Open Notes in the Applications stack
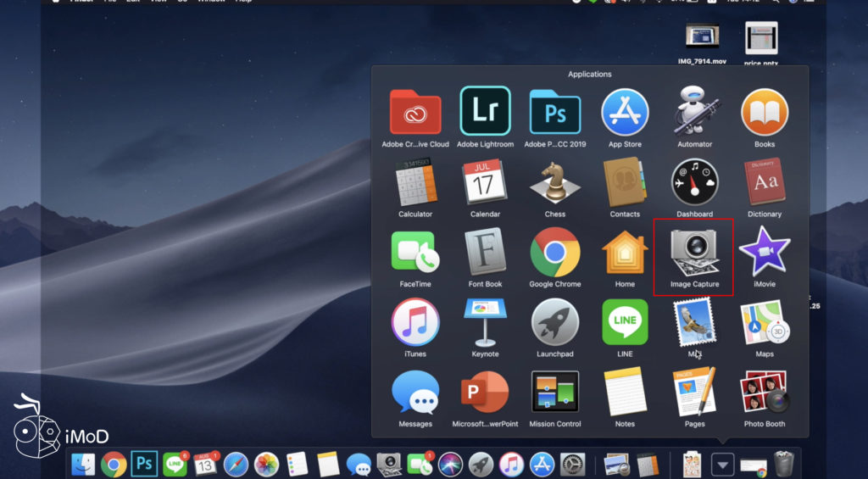The width and height of the screenshot is (868, 479). pyautogui.click(x=625, y=392)
